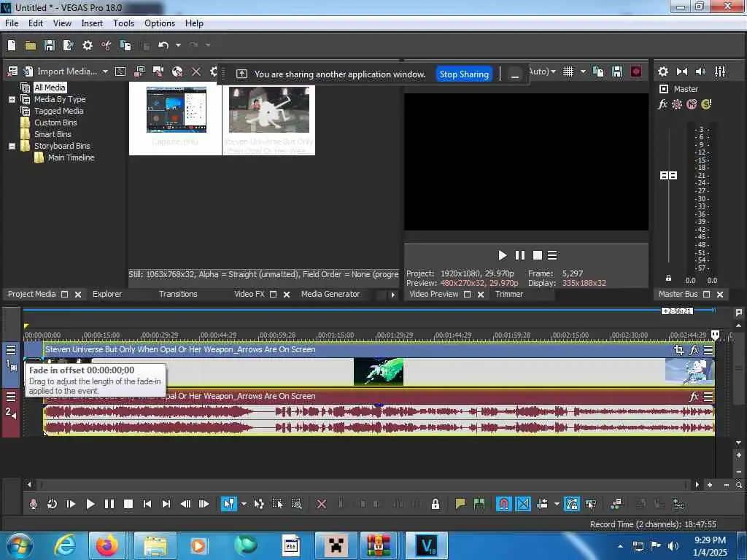Toggle Master Bus dim output speaker icon
The height and width of the screenshot is (560, 747).
coord(700,71)
